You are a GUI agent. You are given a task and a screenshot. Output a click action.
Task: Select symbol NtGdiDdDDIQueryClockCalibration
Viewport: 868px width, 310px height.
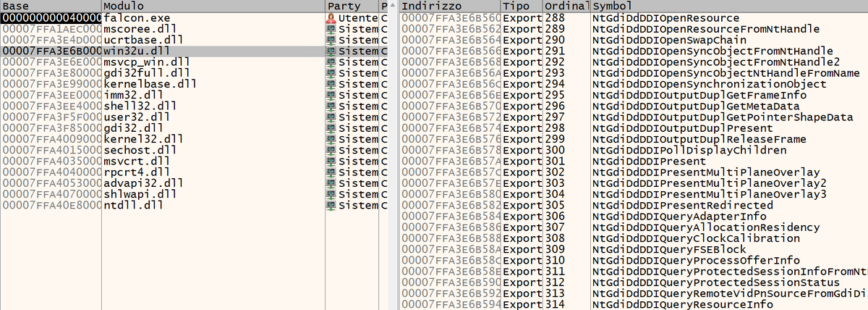(x=696, y=238)
